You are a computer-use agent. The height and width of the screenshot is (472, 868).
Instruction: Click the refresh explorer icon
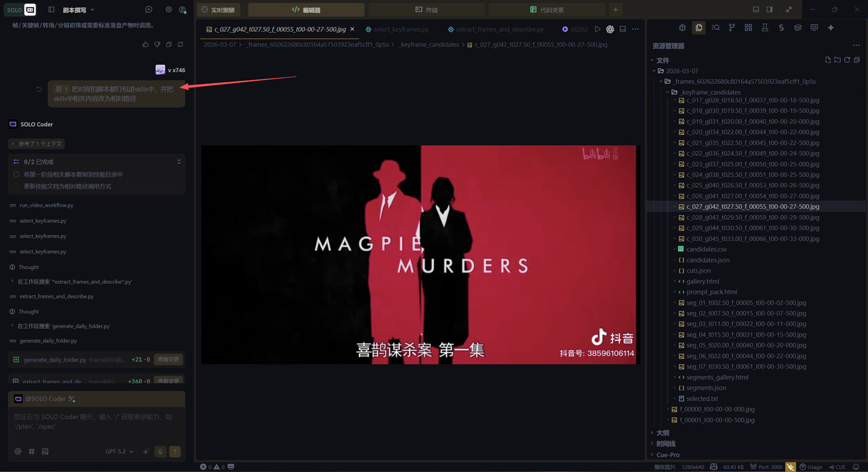(x=847, y=60)
